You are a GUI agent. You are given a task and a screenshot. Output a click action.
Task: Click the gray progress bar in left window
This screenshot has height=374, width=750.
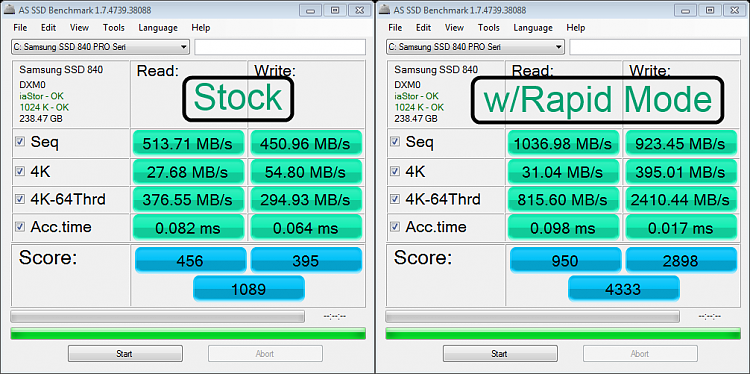[157, 316]
